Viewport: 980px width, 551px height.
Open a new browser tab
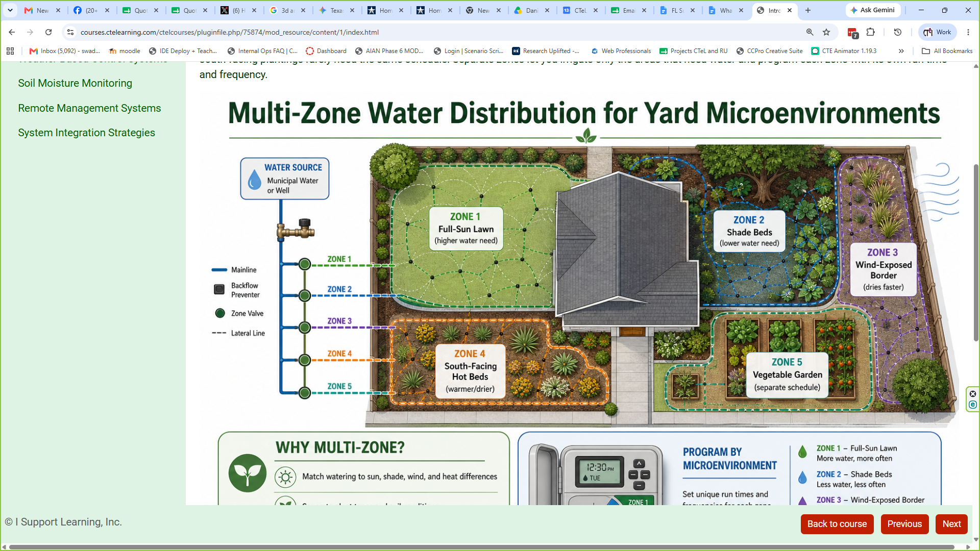point(808,10)
